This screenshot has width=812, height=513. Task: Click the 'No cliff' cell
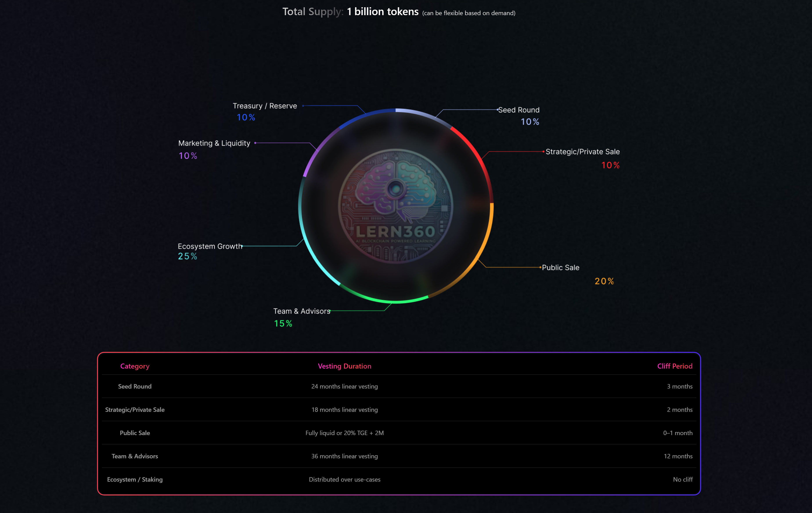click(x=682, y=480)
